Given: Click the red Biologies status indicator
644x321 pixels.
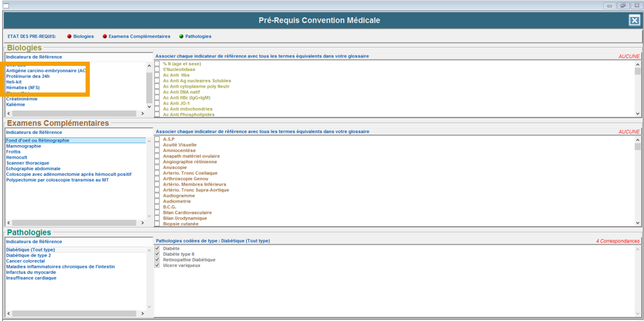Looking at the screenshot, I should [69, 36].
